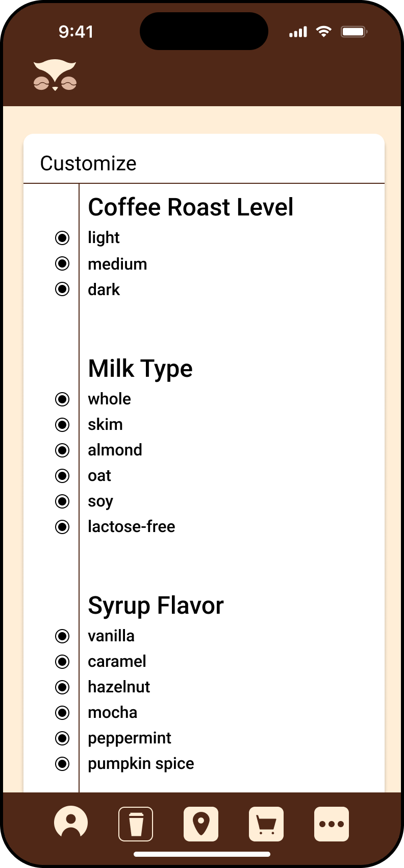
Task: Select the medium roast radio button
Action: point(62,263)
